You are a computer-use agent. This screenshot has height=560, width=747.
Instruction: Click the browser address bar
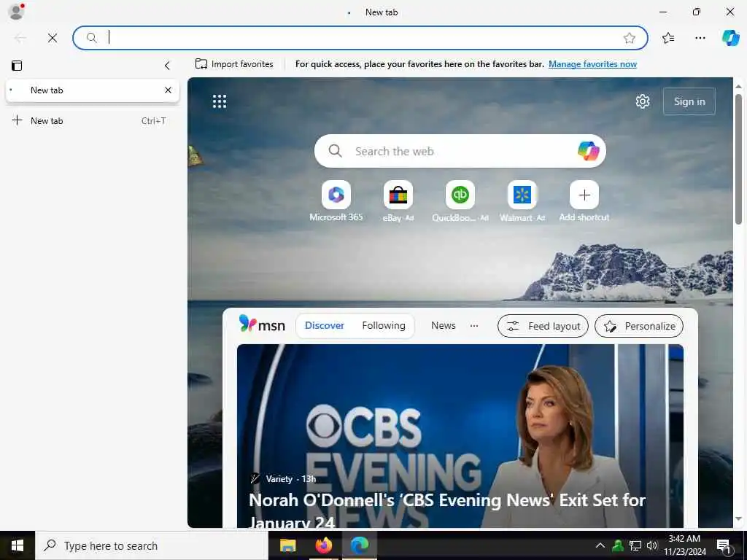(360, 38)
